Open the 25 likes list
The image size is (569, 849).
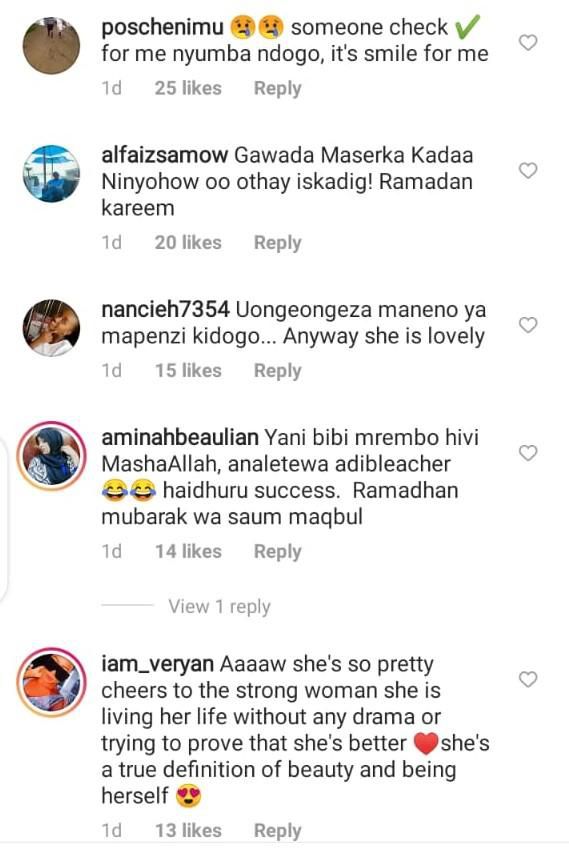pos(188,88)
